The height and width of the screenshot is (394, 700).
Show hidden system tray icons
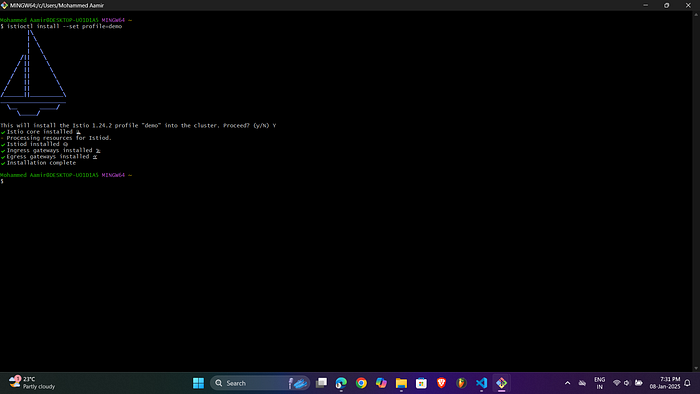pyautogui.click(x=567, y=383)
